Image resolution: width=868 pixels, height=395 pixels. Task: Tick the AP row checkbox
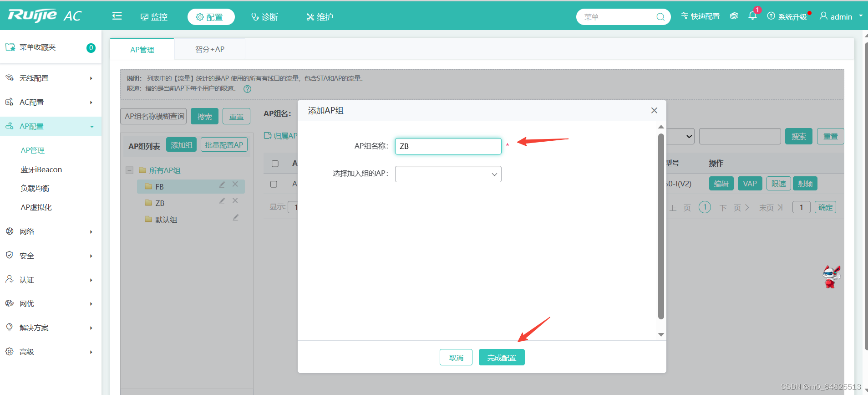pos(274,184)
